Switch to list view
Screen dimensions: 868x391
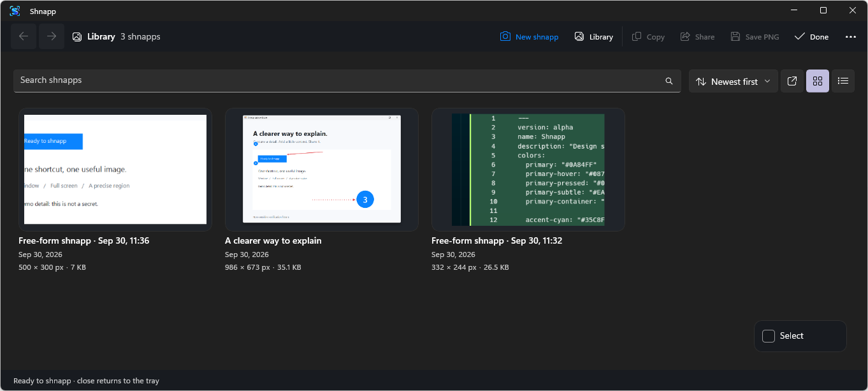tap(843, 81)
